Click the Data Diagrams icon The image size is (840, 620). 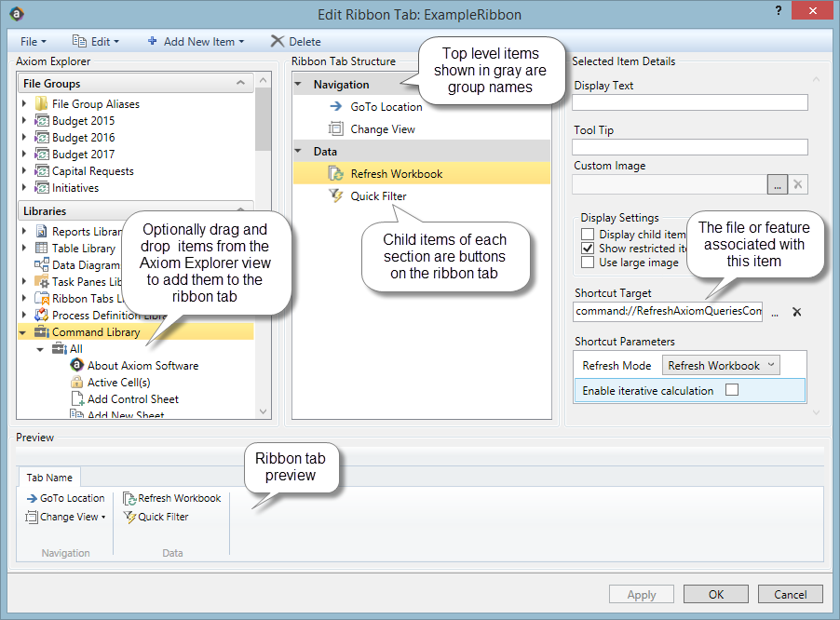coord(42,264)
